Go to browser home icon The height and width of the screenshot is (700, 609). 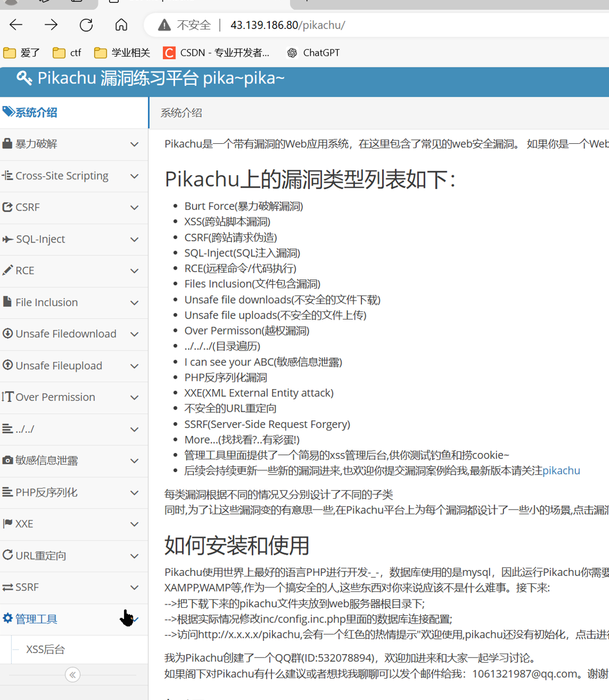click(121, 25)
